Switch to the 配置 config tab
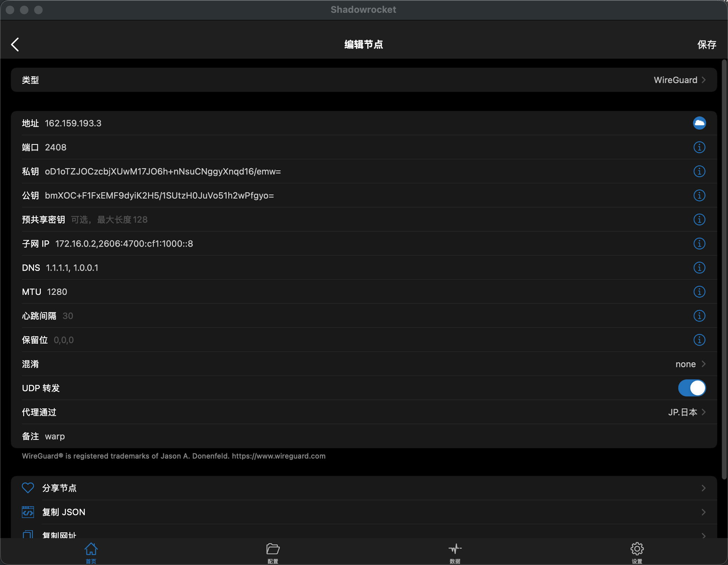 [273, 552]
